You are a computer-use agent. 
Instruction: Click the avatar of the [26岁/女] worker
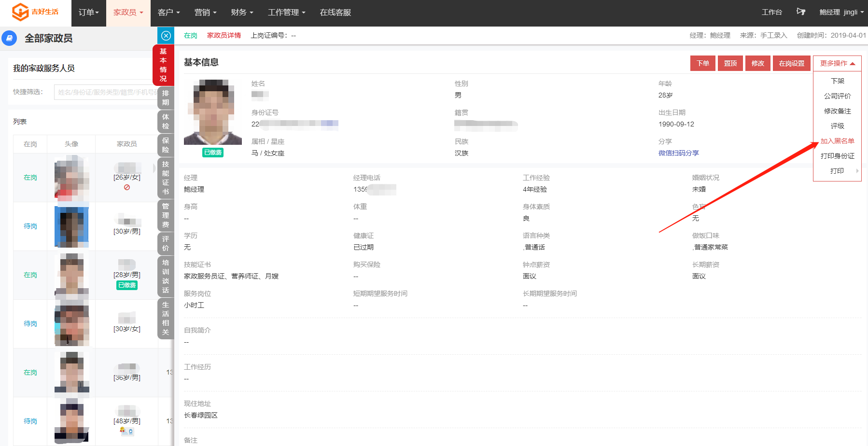[x=71, y=178]
